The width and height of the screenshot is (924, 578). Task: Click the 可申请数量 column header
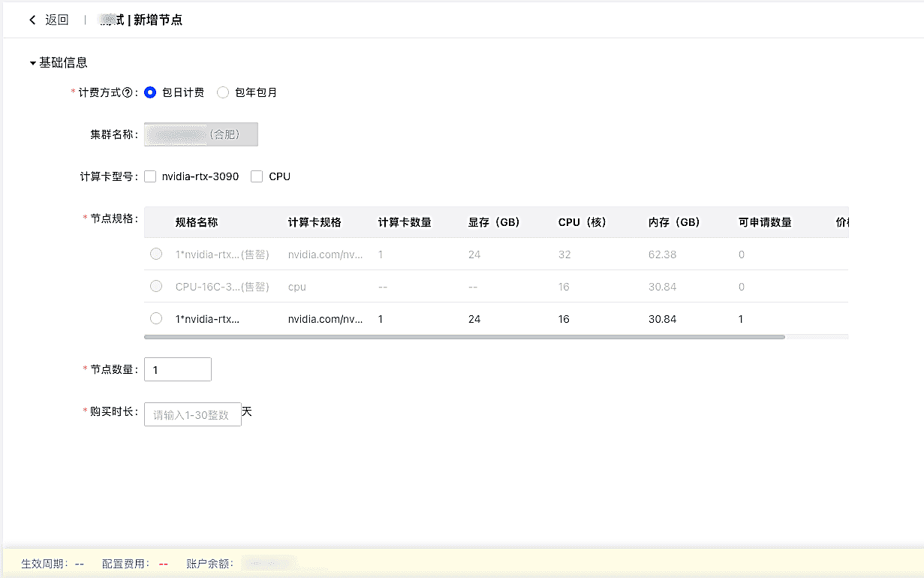point(765,223)
